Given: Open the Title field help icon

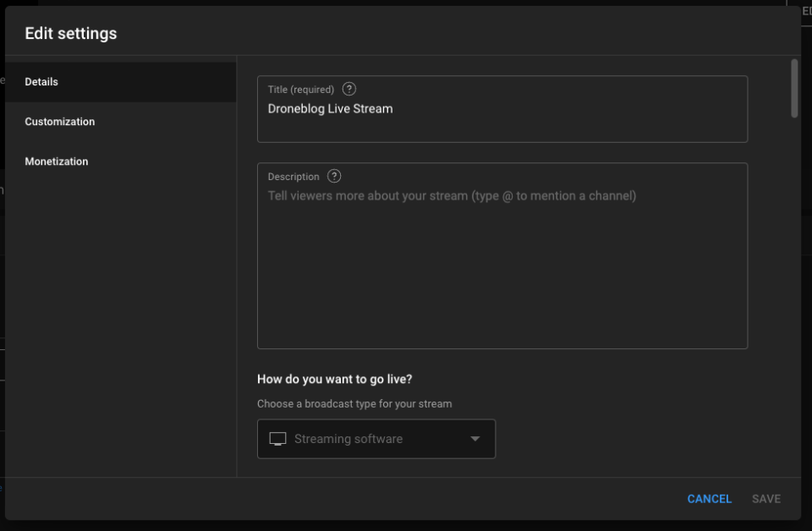Looking at the screenshot, I should coord(349,89).
